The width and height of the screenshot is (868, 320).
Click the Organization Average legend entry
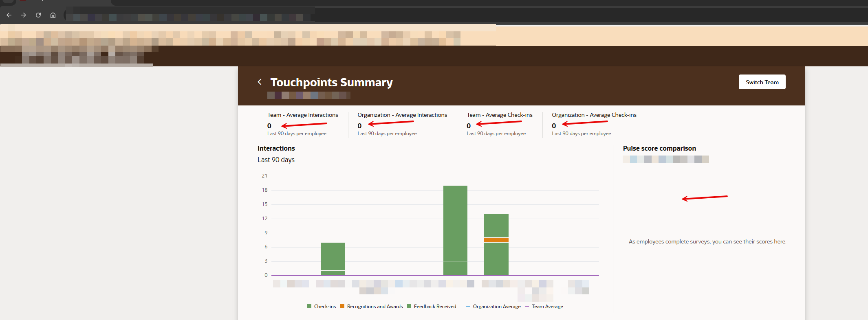(493, 307)
